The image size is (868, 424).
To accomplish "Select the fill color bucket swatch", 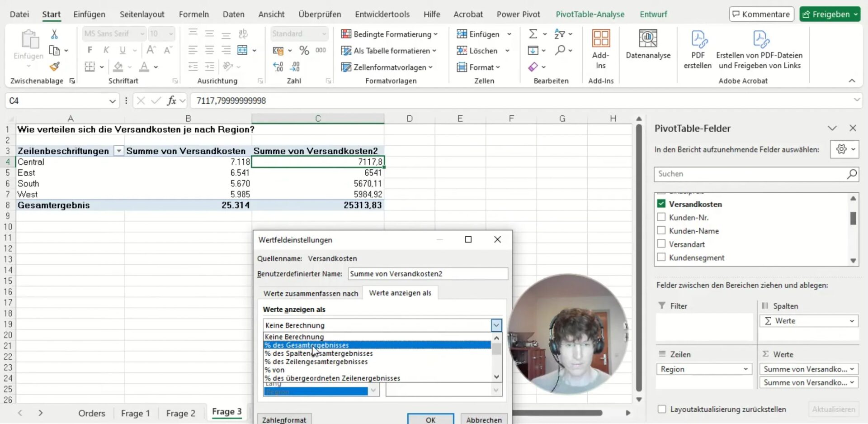I will click(x=118, y=67).
